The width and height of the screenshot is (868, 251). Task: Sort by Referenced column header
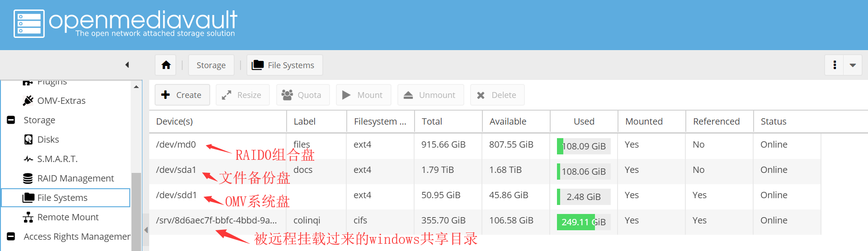click(x=720, y=121)
